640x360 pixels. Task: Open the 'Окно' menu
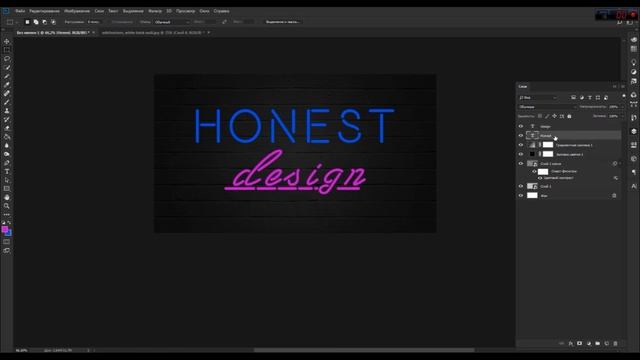point(204,11)
